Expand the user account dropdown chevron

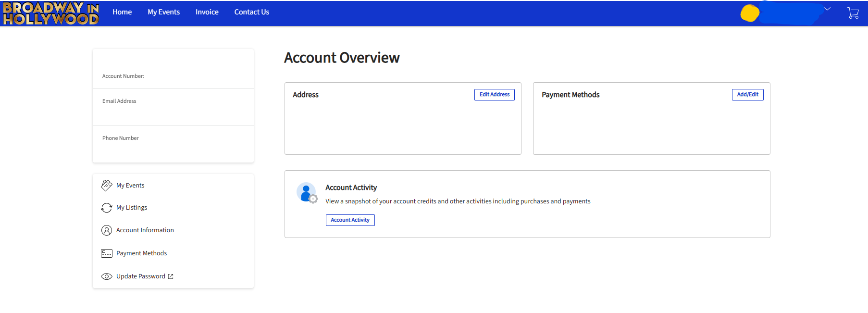pos(827,9)
